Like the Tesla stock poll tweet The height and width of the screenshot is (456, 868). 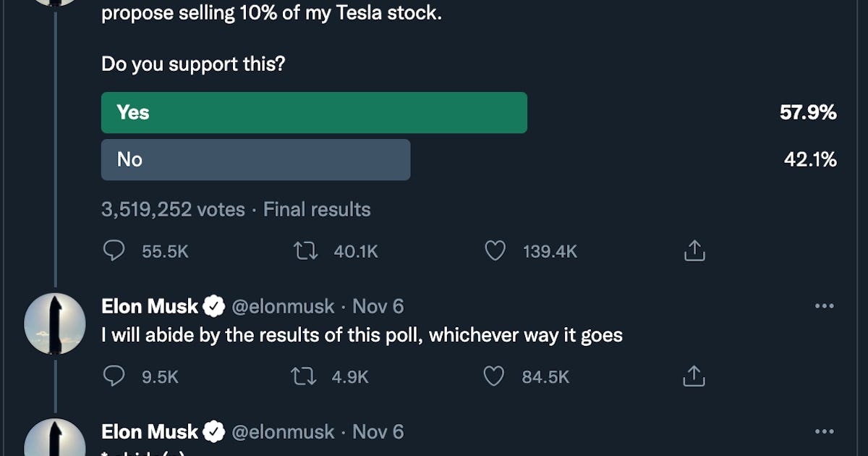495,251
